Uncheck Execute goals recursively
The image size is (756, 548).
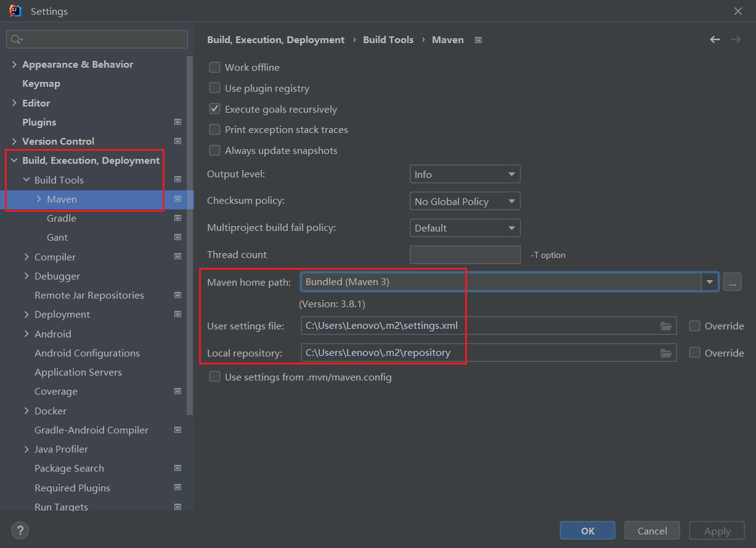(214, 109)
